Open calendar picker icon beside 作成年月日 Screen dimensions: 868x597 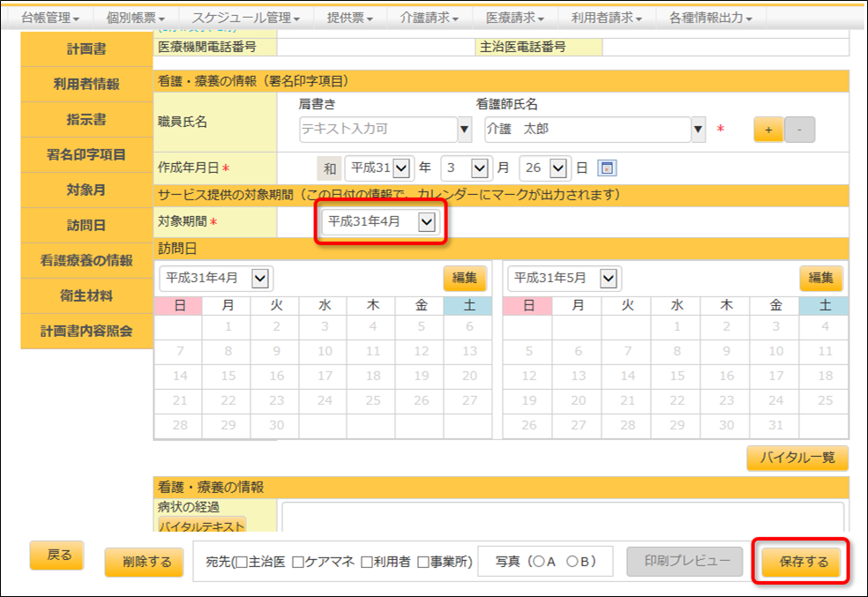(607, 168)
